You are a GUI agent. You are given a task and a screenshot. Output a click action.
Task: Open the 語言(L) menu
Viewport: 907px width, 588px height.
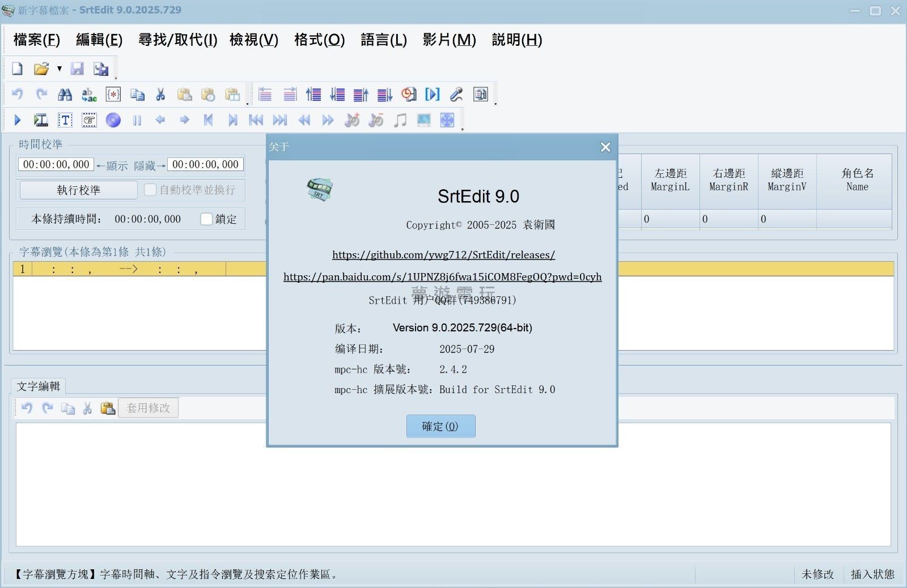[x=384, y=40]
